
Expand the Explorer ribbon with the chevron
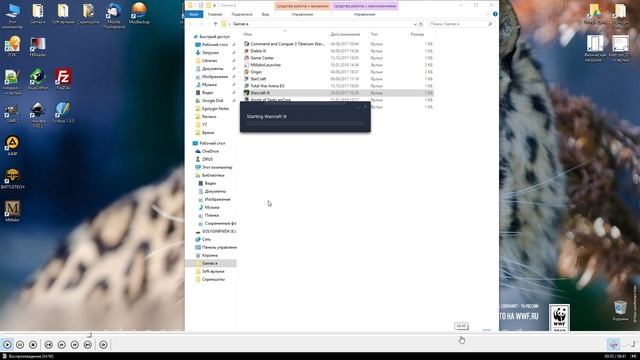tap(488, 14)
